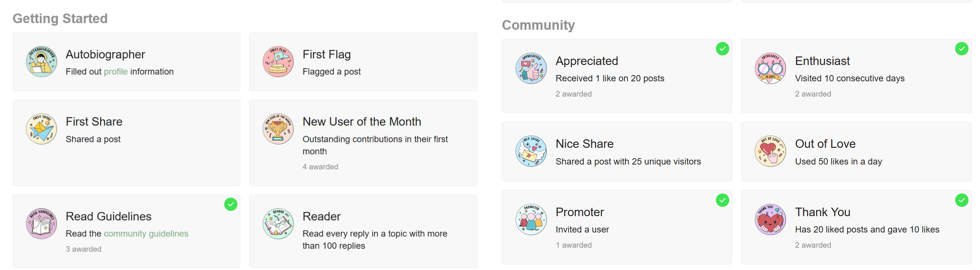Click the green checkmark on Appreciated card
980x270 pixels.
723,49
